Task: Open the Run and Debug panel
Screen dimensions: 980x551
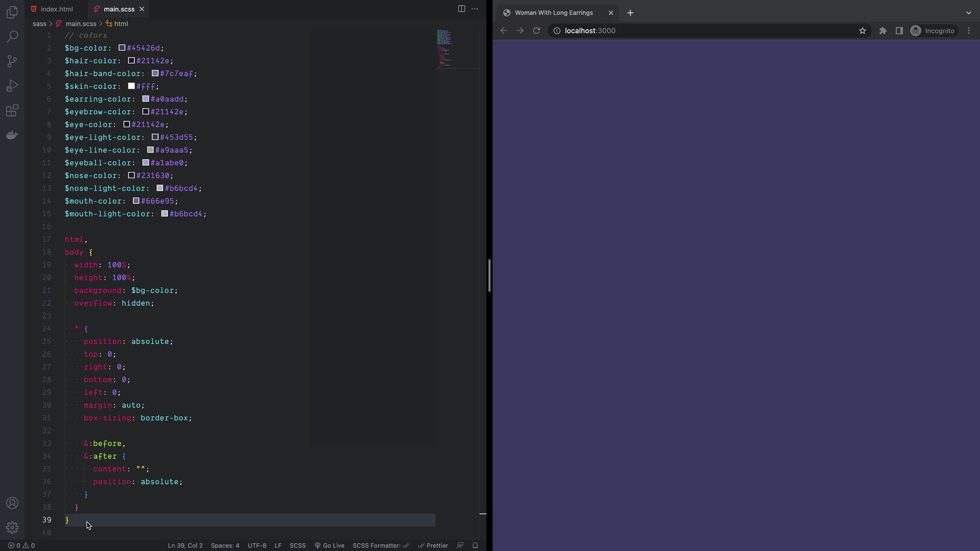Action: coord(12,86)
